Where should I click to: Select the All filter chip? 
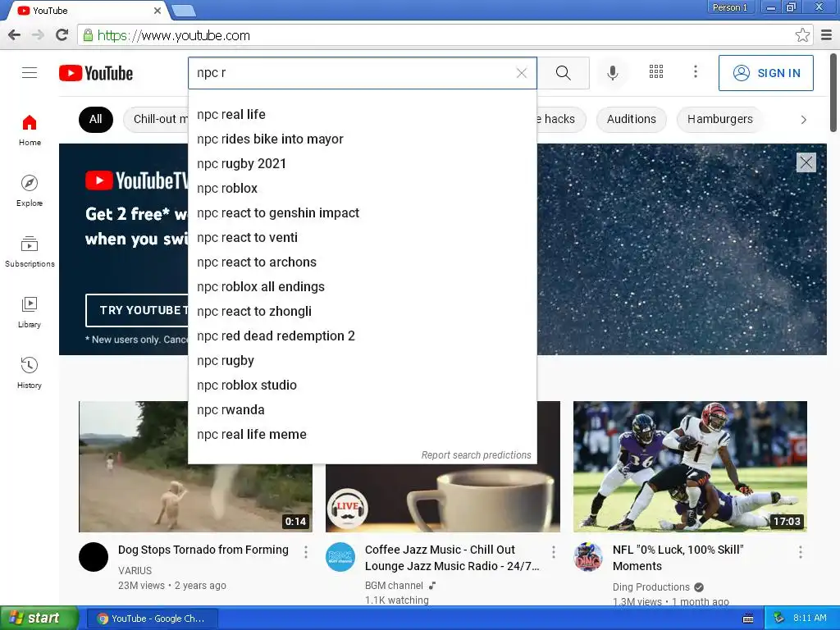[95, 119]
